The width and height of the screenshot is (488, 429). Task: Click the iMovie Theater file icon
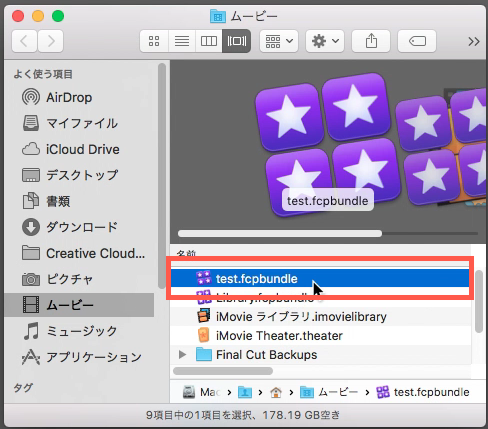203,335
